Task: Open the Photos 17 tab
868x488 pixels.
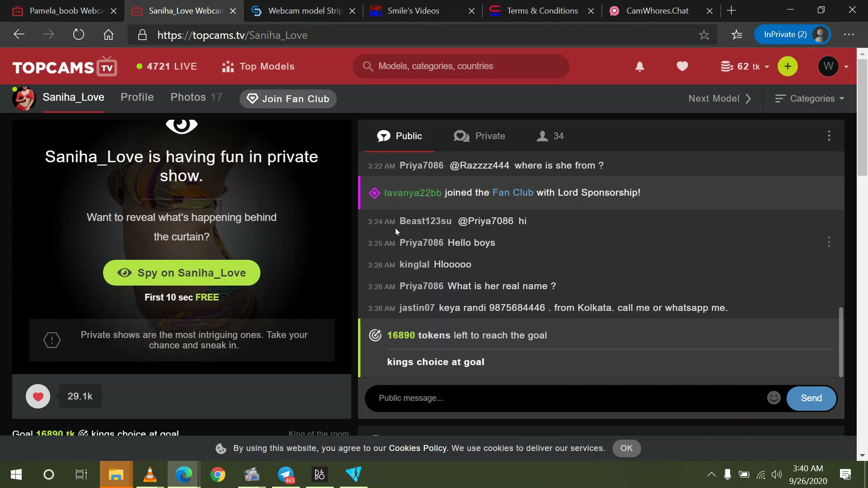Action: coord(196,97)
